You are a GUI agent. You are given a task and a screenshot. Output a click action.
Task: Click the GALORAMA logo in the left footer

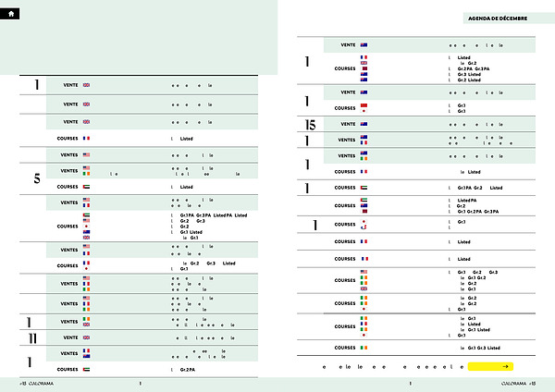click(40, 382)
